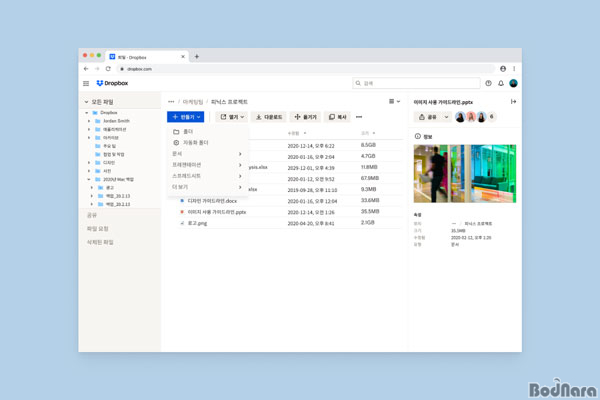Open a new browser tab with plus
This screenshot has width=600, height=400.
(x=197, y=57)
